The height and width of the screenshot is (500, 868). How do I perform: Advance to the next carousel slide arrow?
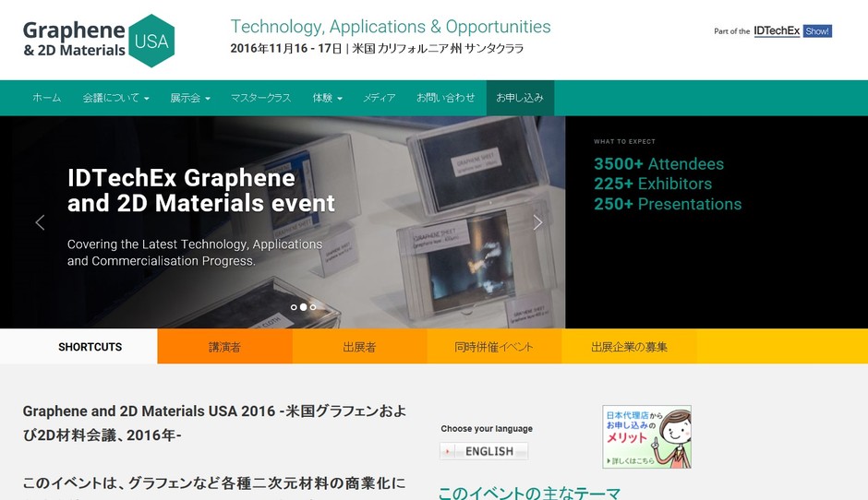tap(537, 222)
